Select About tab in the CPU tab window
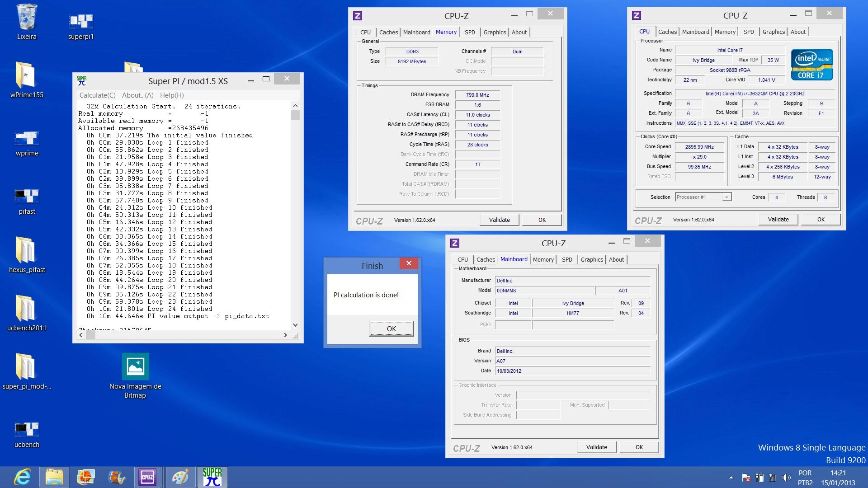The image size is (868, 488). pyautogui.click(x=798, y=32)
